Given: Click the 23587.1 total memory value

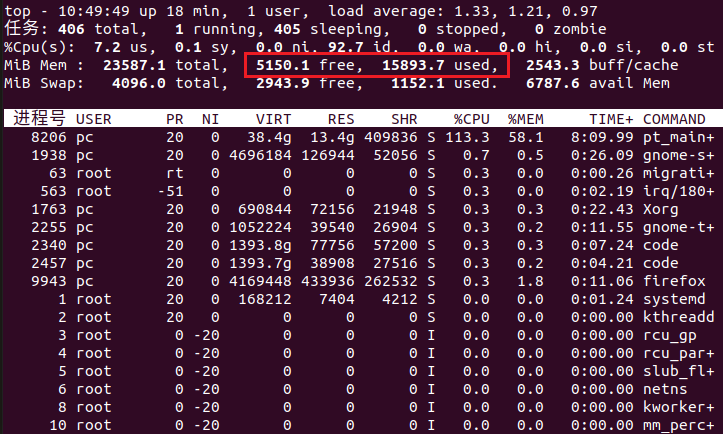Looking at the screenshot, I should coord(134,65).
